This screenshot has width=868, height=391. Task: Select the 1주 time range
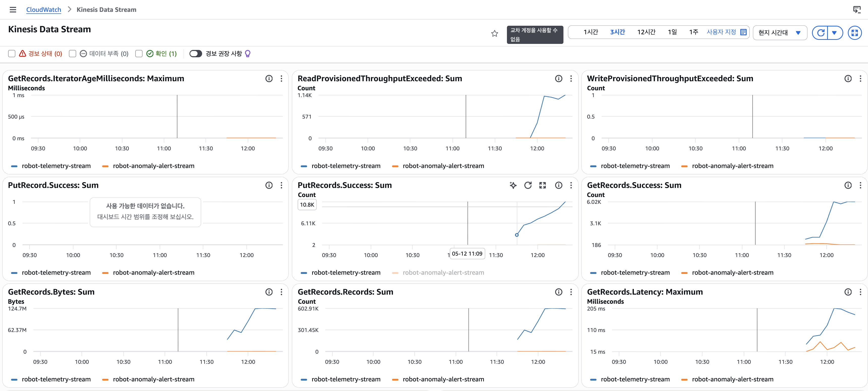coord(693,32)
